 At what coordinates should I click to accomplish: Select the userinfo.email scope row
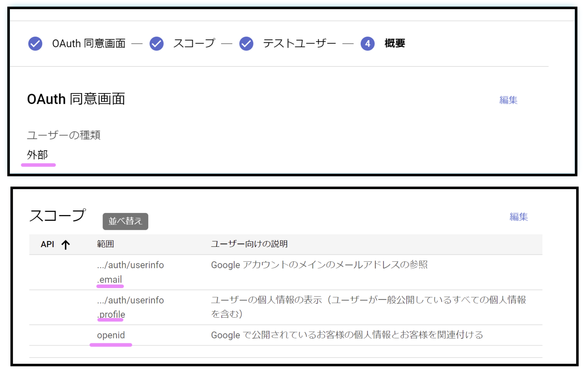286,272
